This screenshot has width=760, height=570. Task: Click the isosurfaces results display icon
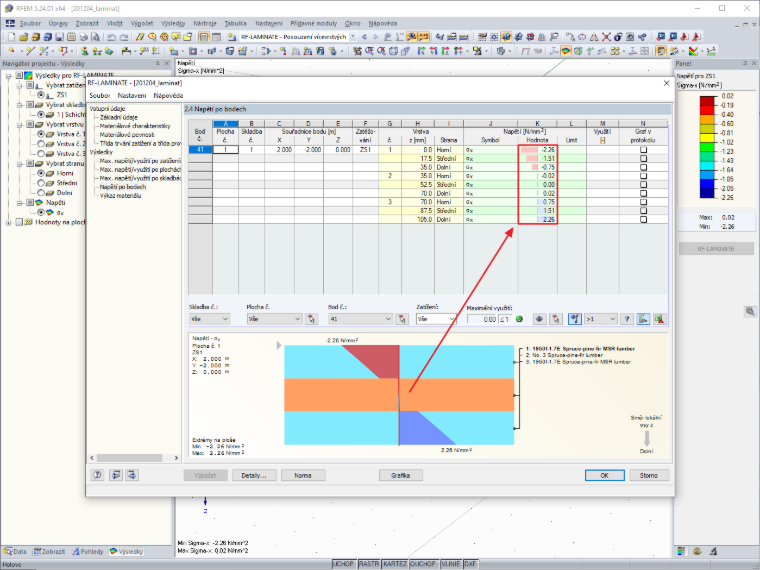coord(566,51)
